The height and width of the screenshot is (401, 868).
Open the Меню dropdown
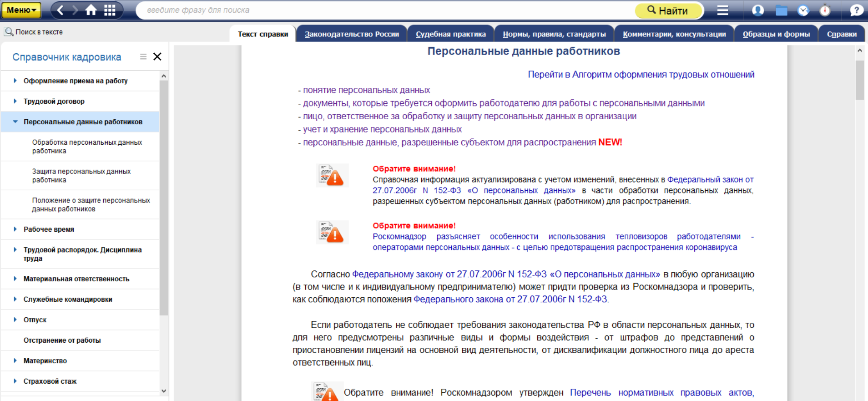(x=21, y=10)
